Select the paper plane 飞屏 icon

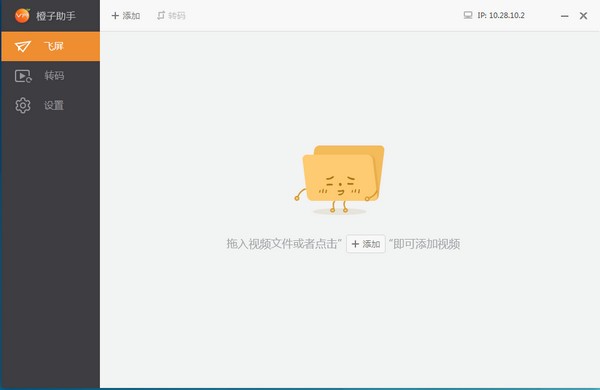pyautogui.click(x=23, y=47)
